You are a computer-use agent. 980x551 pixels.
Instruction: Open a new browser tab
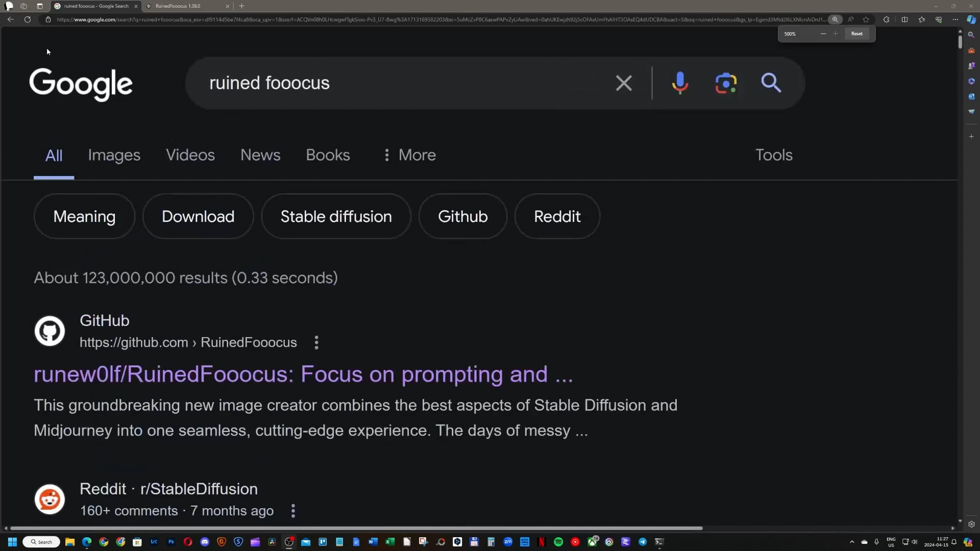[x=242, y=6]
